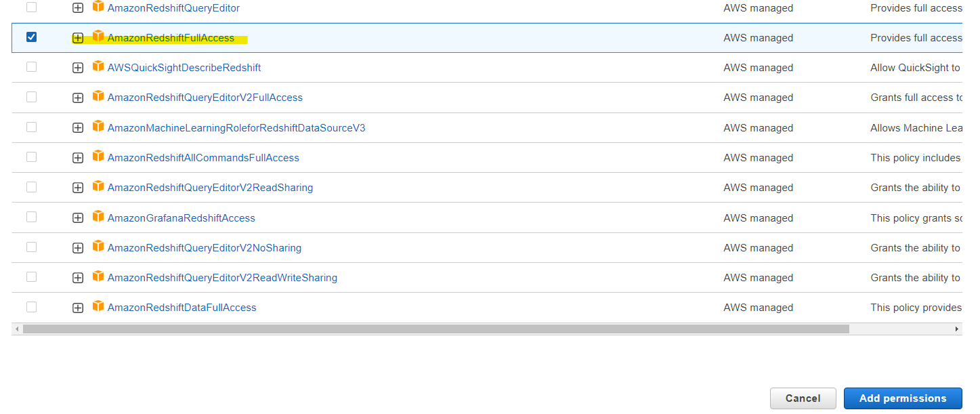980x414 pixels.
Task: Click the policy cube icon beside AmazonMachineLearningRoleforRedshiftDataSourceV3
Action: point(98,127)
